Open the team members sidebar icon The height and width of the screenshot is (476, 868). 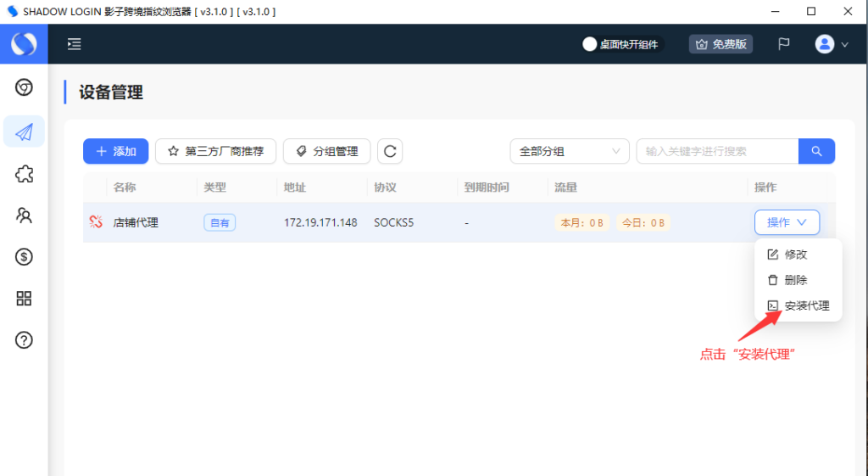pos(24,216)
